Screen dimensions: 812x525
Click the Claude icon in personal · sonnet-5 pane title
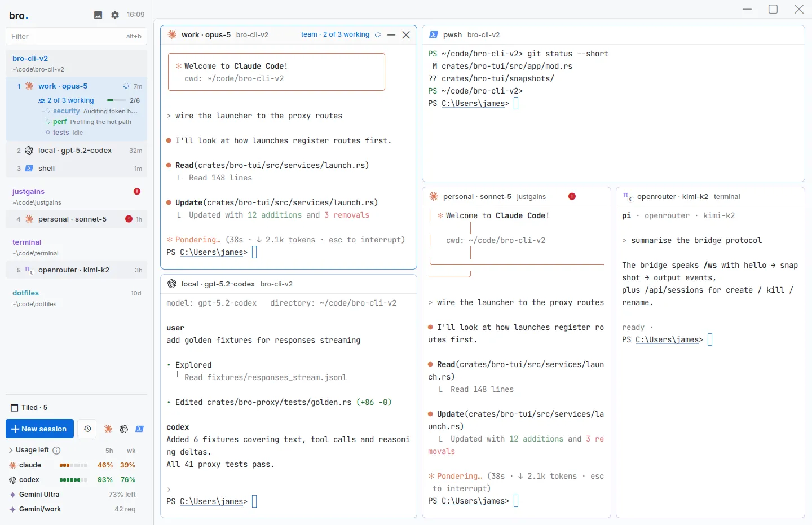pyautogui.click(x=434, y=196)
